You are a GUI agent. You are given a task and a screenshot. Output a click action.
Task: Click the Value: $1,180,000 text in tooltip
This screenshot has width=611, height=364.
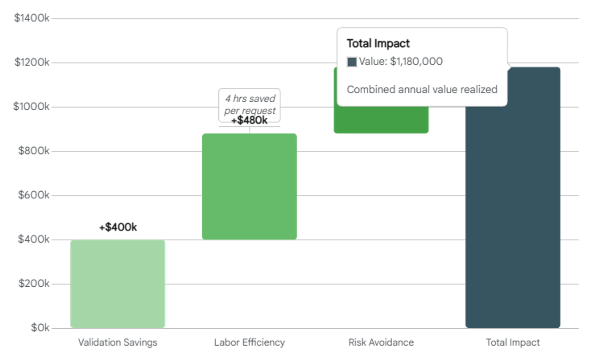[400, 62]
